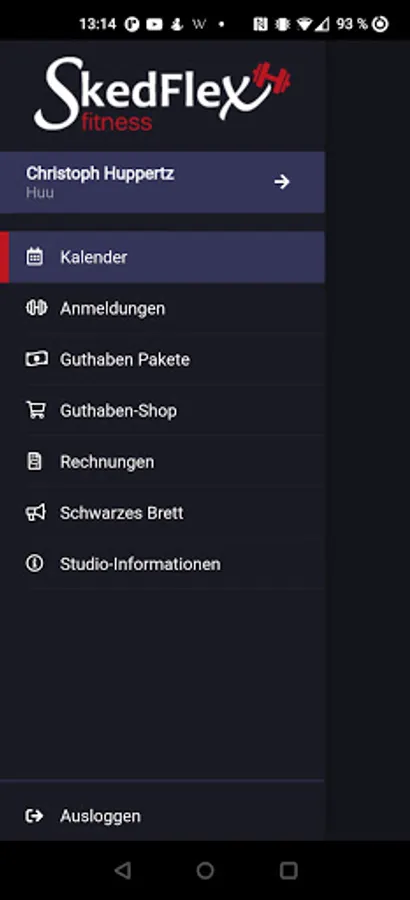
Task: Tap the dumbbell icon beside Anmeldungen
Action: click(x=36, y=308)
